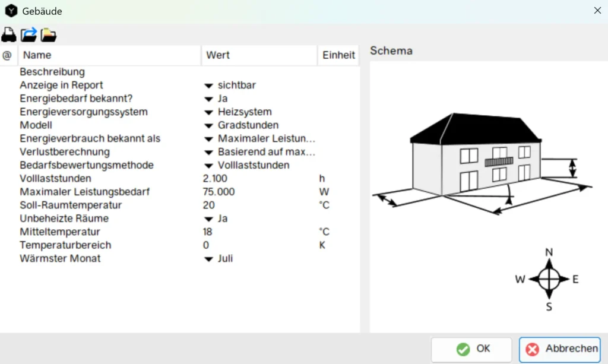Click the compass rose in the Schema
This screenshot has height=364, width=608.
(549, 278)
